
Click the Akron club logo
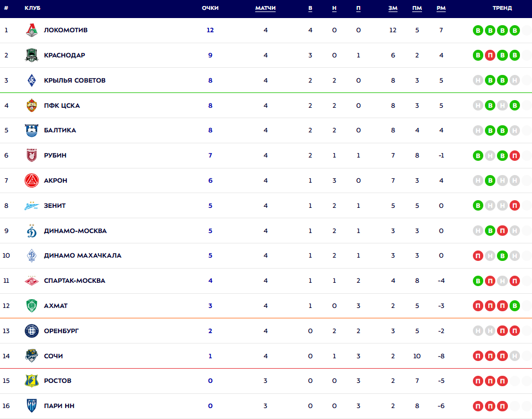click(32, 181)
